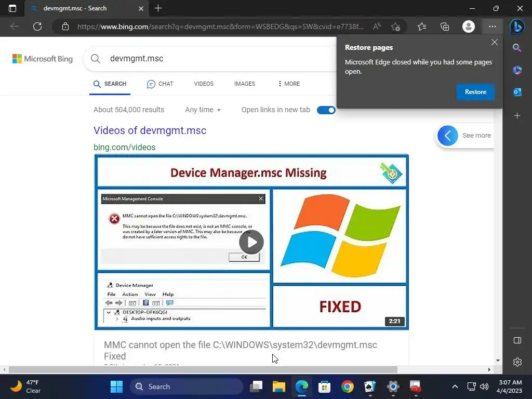The height and width of the screenshot is (399, 532).
Task: Open the red toolbox app on taskbar
Action: point(416,387)
